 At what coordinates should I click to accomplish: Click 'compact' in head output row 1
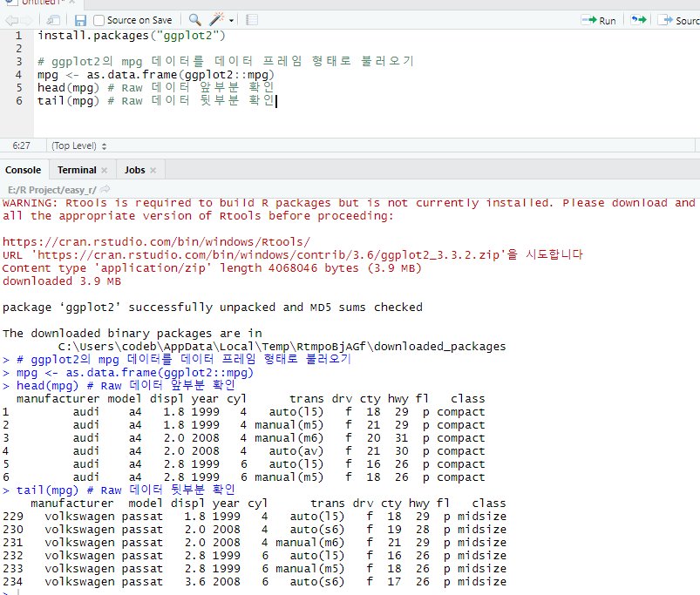[x=461, y=412]
